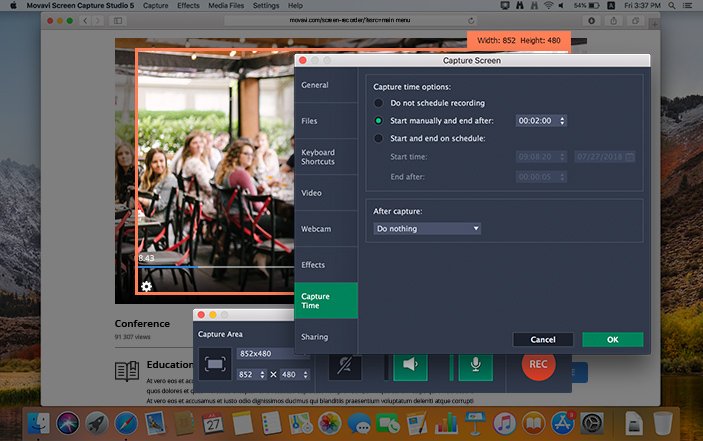The image size is (703, 441).
Task: Click the red REC button
Action: tap(538, 364)
